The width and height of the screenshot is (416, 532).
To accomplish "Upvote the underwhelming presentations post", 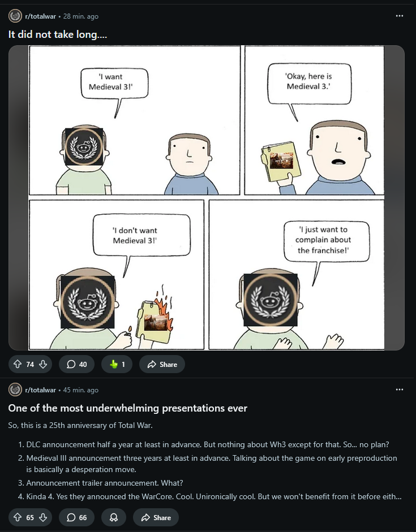I will (18, 517).
